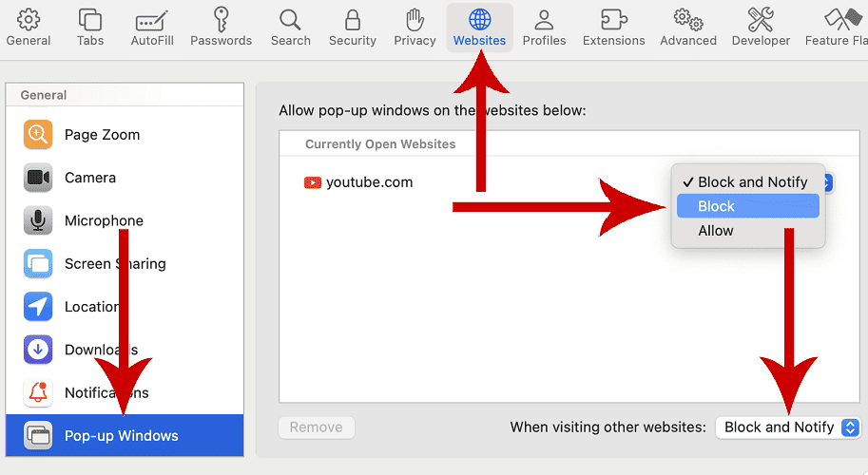Image resolution: width=868 pixels, height=475 pixels.
Task: Open Extensions puzzle piece settings
Action: click(x=613, y=27)
